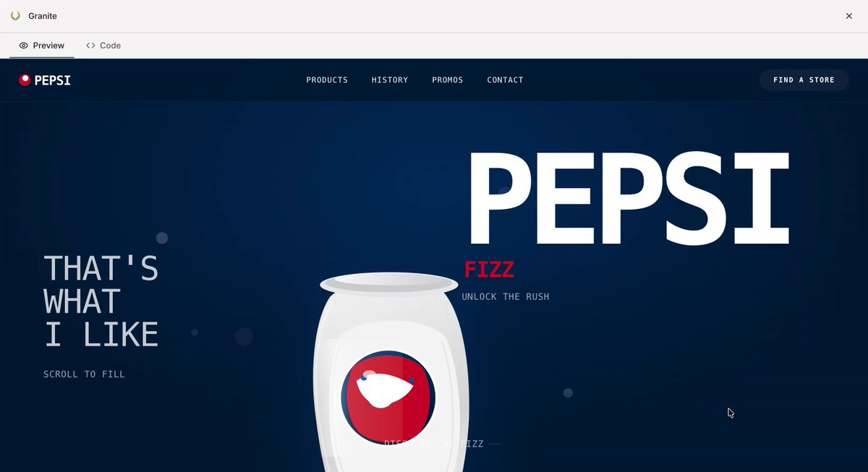Select the Preview tab
868x472 pixels.
[x=42, y=46]
